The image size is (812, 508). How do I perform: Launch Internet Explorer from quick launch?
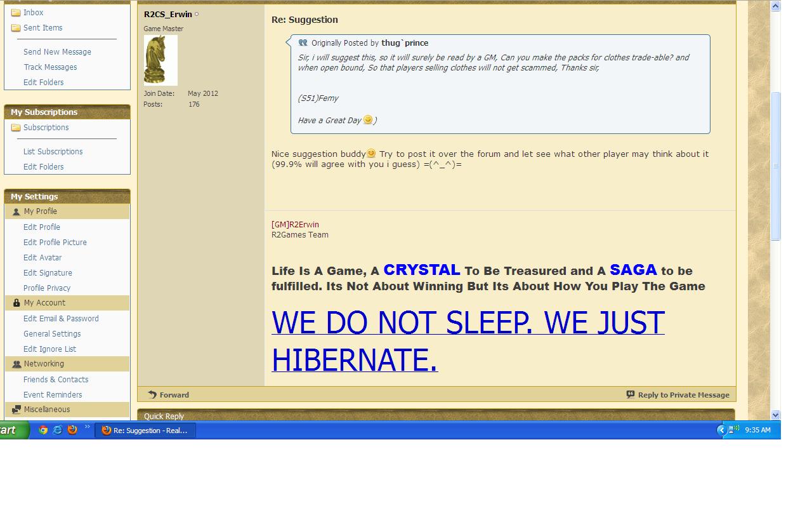(58, 430)
